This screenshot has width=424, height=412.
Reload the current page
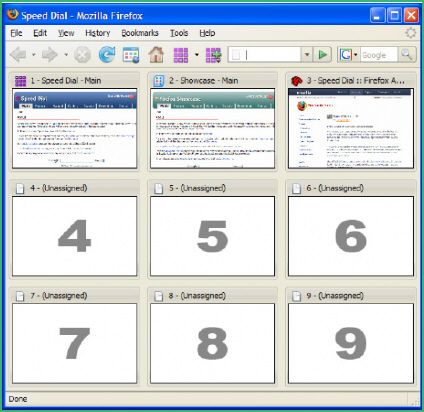click(x=107, y=55)
